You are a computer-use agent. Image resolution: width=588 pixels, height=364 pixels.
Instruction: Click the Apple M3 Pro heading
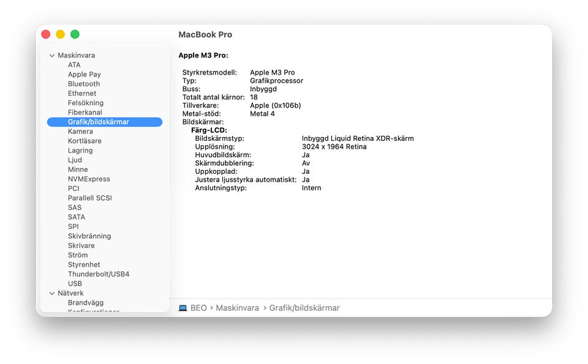[203, 56]
